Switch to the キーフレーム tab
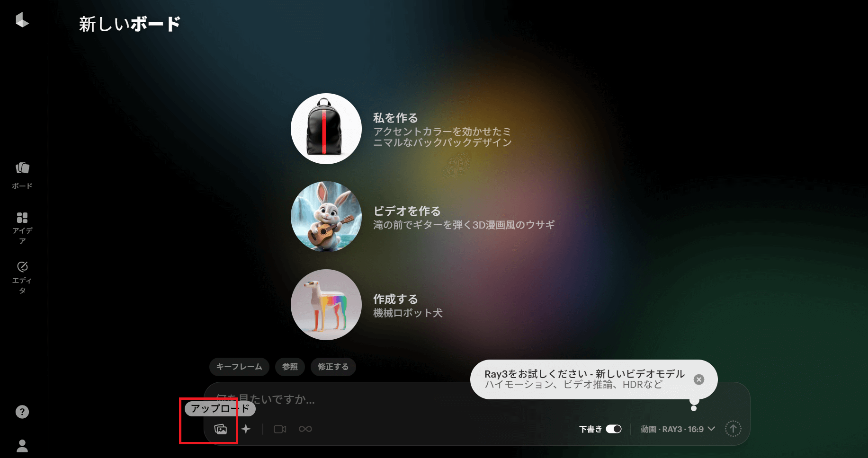Viewport: 868px width, 458px height. 239,367
